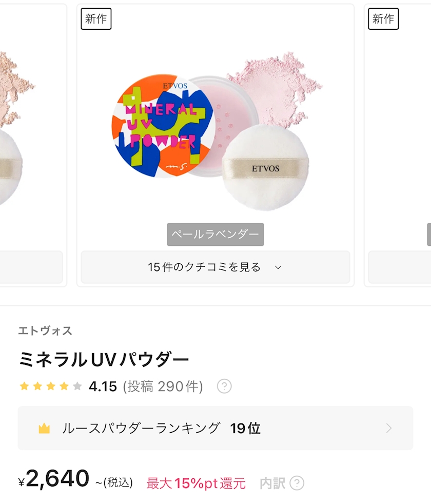Click the 最大15%pt還元 points text
Screen dimensions: 431x504
(x=196, y=483)
